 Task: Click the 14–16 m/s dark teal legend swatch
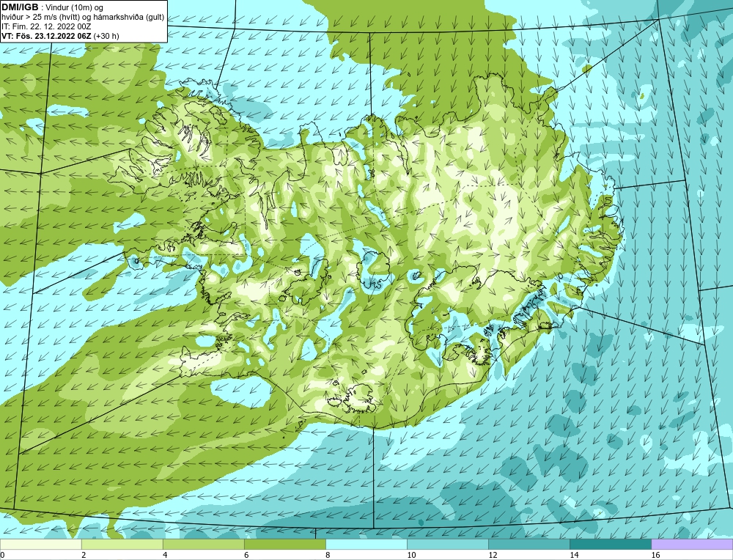[x=610, y=545]
